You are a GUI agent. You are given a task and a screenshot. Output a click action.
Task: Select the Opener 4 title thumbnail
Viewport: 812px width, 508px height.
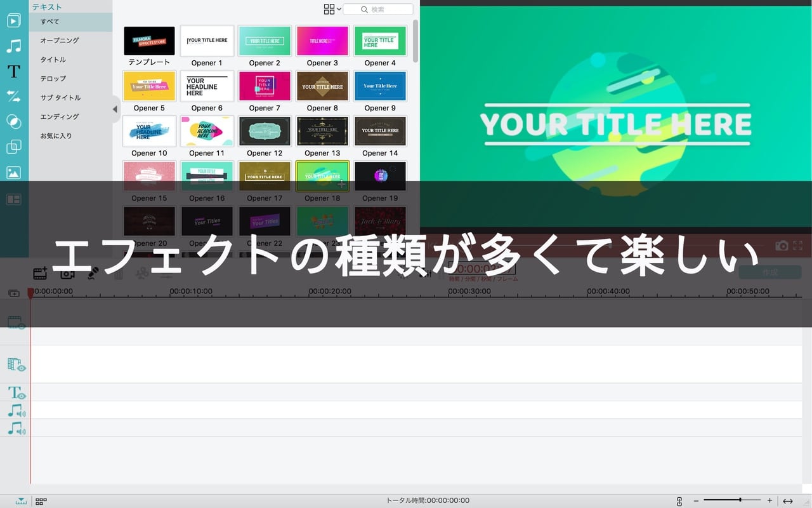[x=380, y=41]
